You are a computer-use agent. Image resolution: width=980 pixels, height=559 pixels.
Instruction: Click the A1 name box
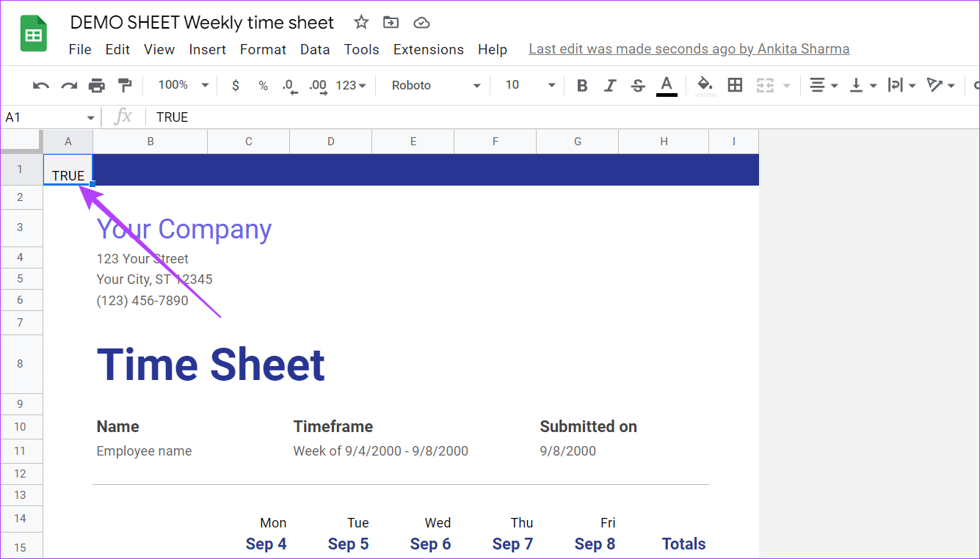click(x=50, y=117)
